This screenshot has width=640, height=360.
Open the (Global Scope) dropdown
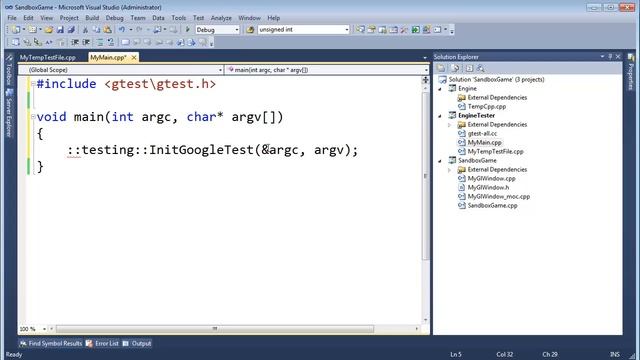pos(220,70)
